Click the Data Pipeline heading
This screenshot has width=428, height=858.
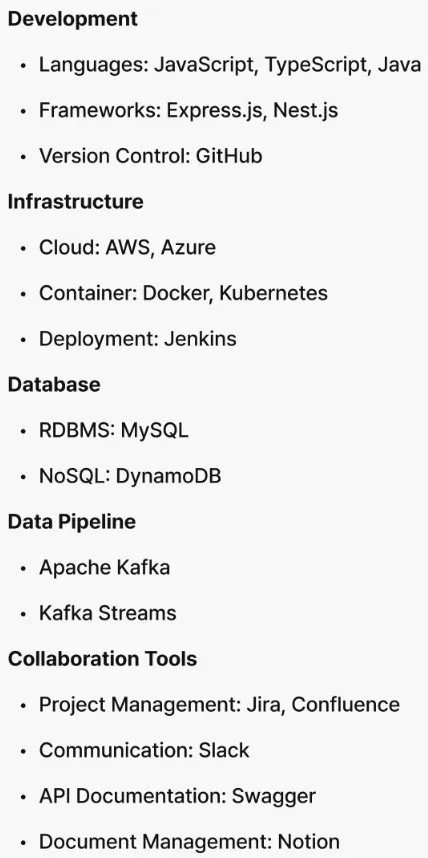pyautogui.click(x=72, y=522)
